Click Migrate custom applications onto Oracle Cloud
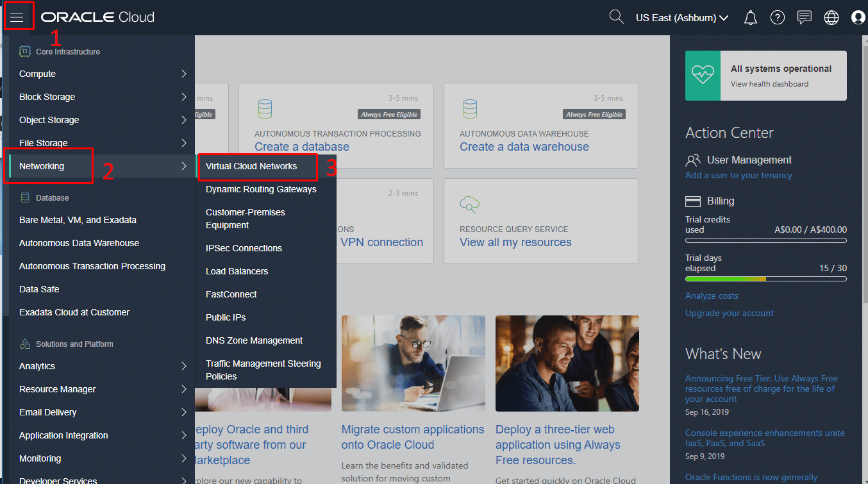 coord(413,437)
